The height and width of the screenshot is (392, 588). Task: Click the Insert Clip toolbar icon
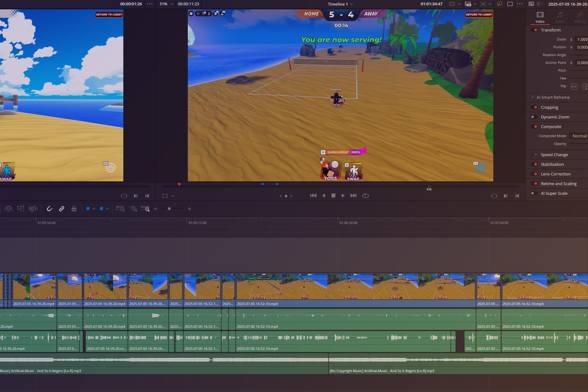(x=8, y=209)
